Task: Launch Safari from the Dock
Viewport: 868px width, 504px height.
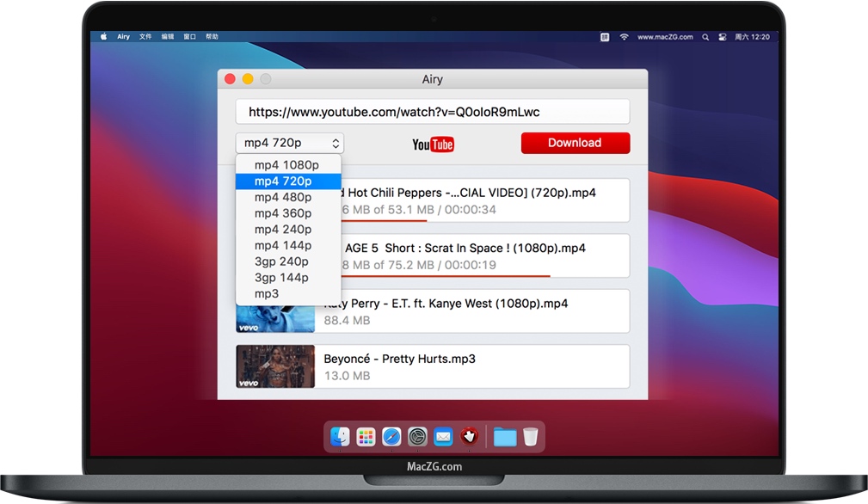Action: 391,437
